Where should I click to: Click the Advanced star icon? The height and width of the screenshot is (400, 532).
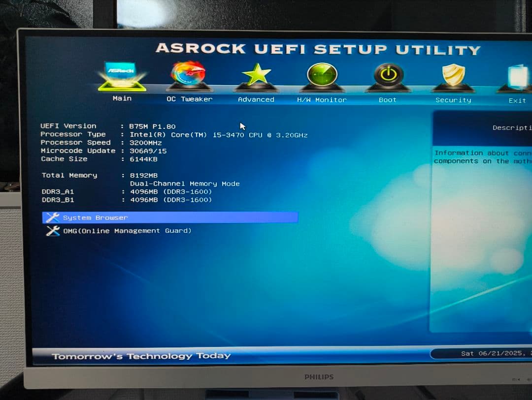[x=256, y=75]
